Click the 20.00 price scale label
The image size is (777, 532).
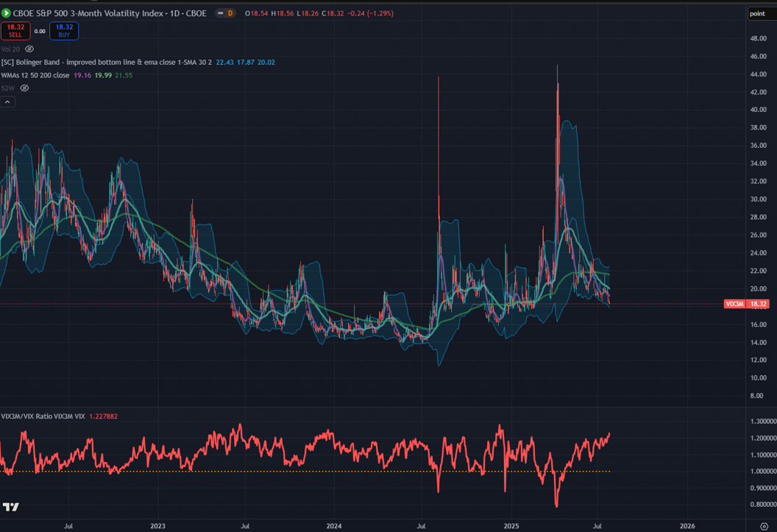(x=758, y=288)
